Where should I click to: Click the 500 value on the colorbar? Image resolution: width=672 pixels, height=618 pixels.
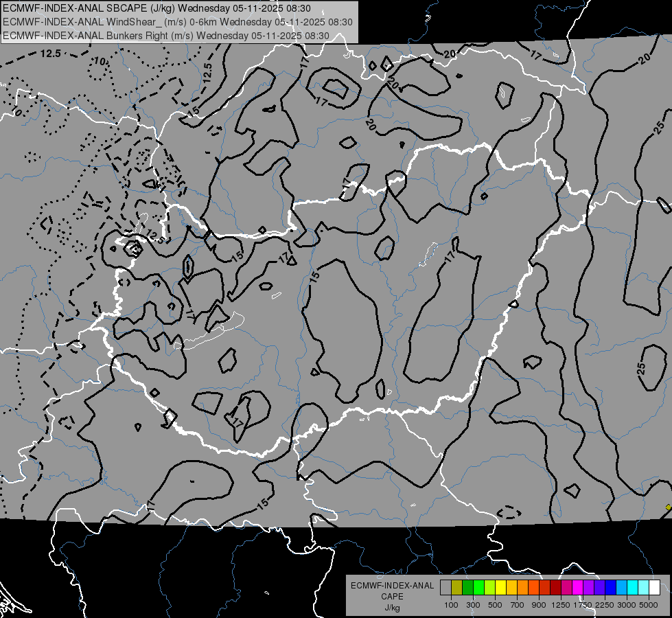point(495,605)
